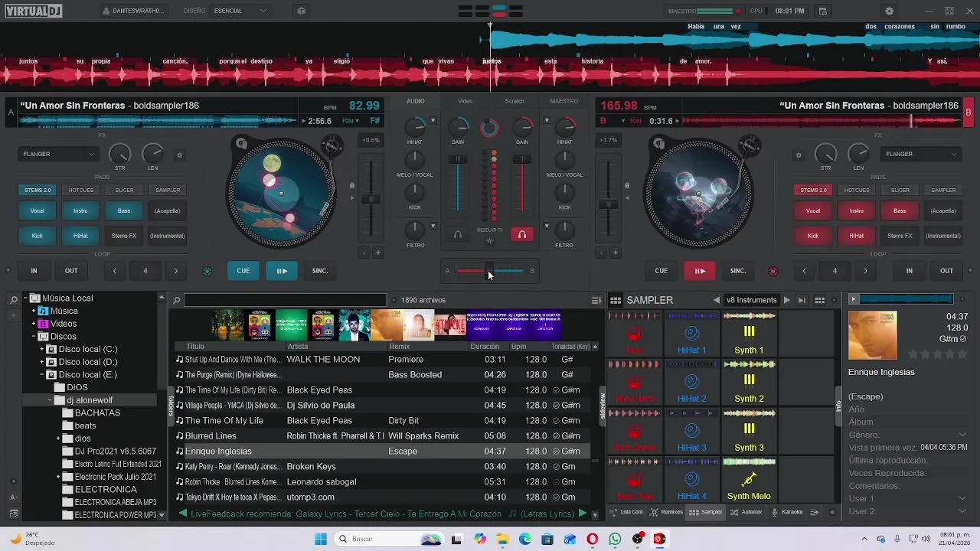Open WhatsApp from the Windows taskbar

[x=616, y=540]
